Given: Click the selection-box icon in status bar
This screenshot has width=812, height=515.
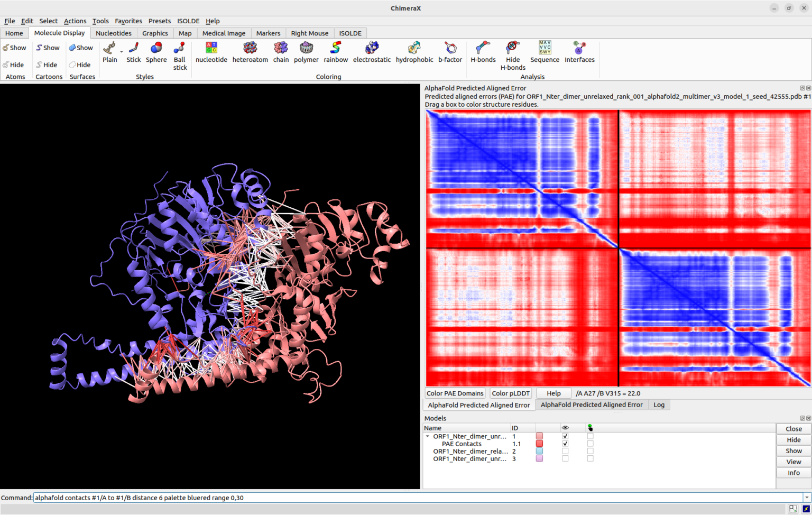Looking at the screenshot, I should [793, 509].
